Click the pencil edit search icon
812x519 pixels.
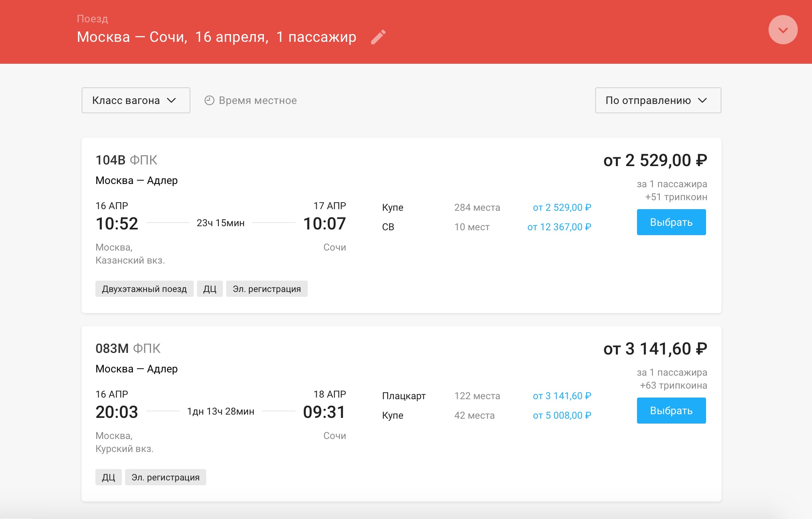378,37
